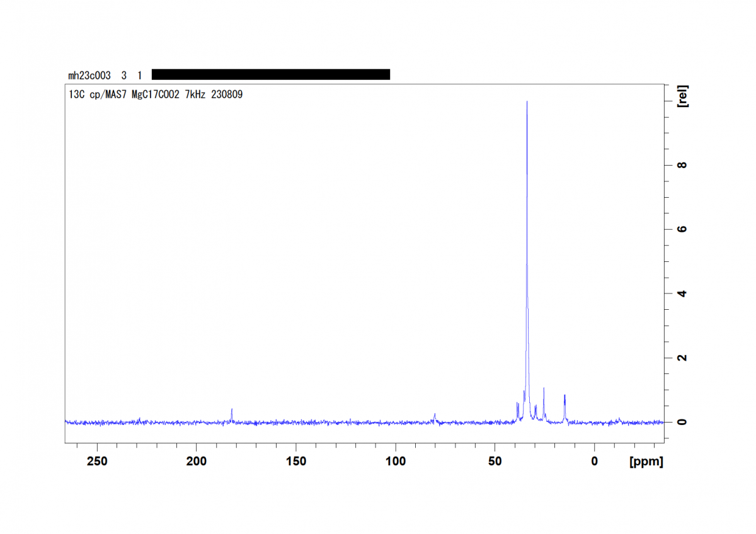Click the intensity tick label 6

(682, 229)
